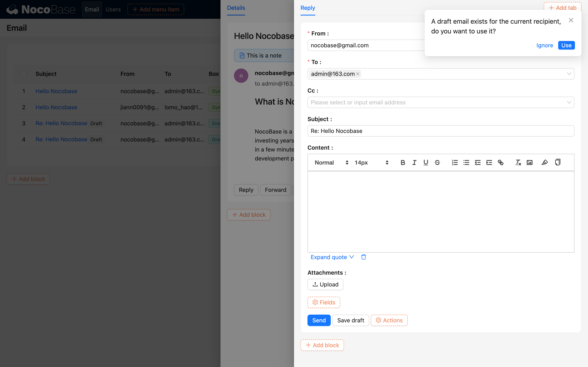The image size is (588, 367).
Task: Delete quoted text with trash icon
Action: 363,257
